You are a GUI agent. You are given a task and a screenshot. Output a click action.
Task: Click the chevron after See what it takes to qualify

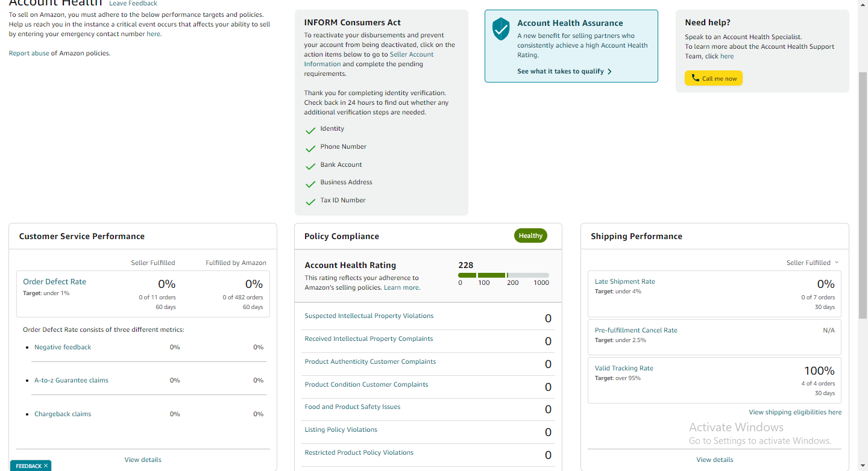609,72
